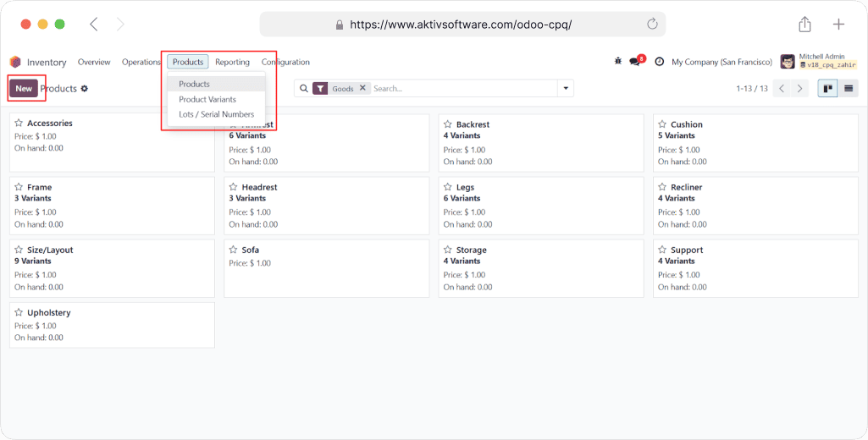Open the activities clock icon
The width and height of the screenshot is (868, 440).
point(659,62)
